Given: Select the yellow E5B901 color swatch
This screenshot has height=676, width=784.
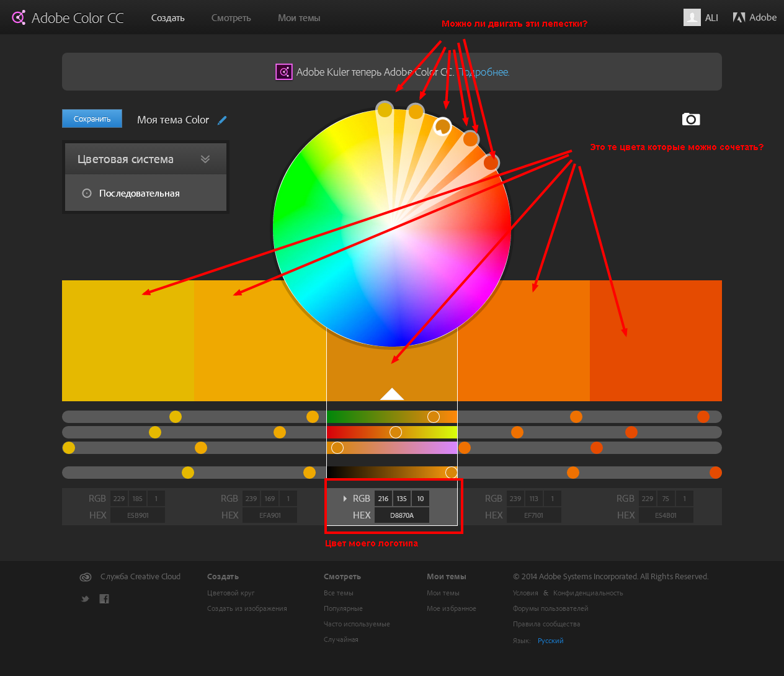Looking at the screenshot, I should [128, 340].
